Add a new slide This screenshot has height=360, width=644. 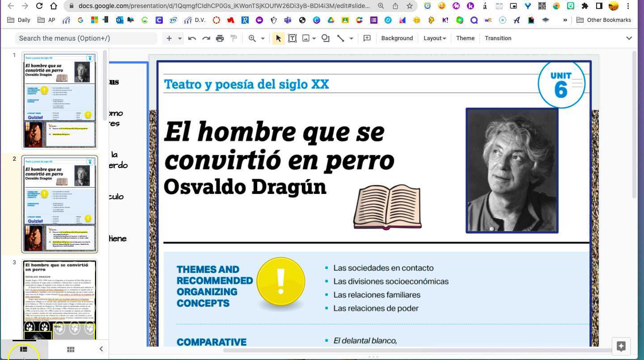tap(169, 38)
